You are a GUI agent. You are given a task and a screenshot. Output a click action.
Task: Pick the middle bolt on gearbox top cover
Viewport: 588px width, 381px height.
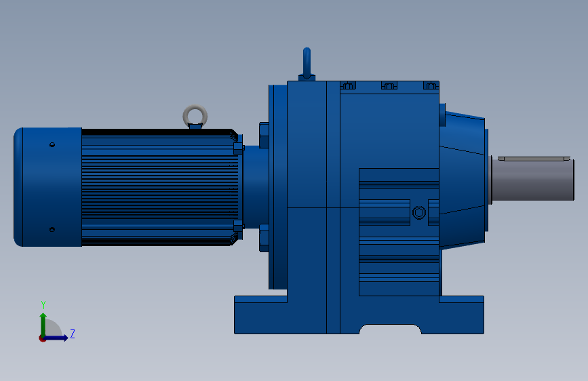(x=389, y=85)
